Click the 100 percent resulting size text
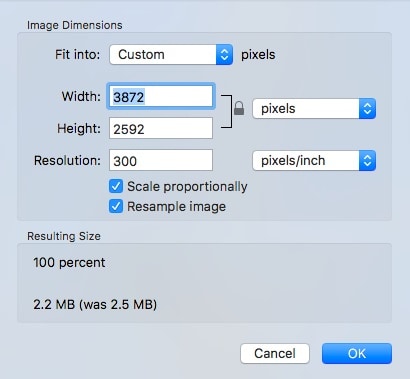410x379 pixels. [69, 263]
